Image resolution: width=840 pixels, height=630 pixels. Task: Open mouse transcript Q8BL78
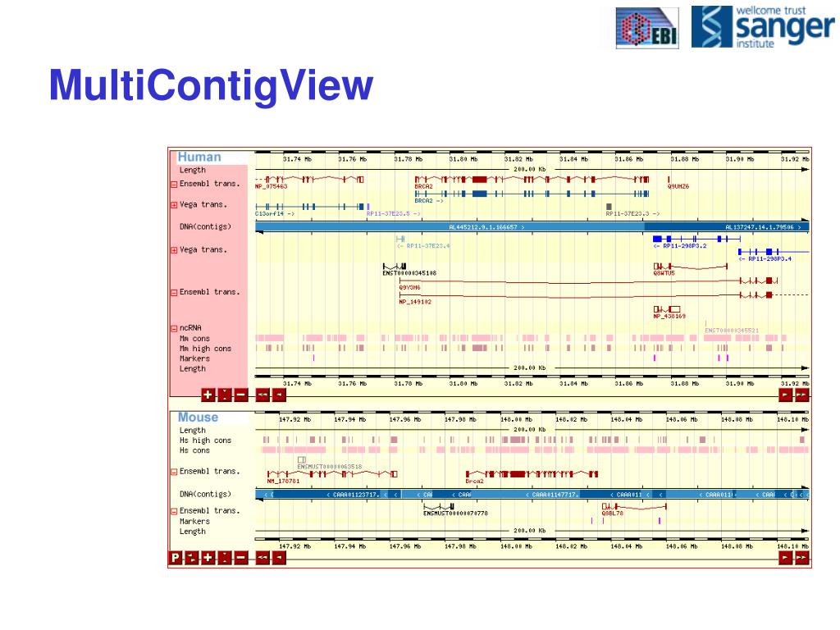pyautogui.click(x=612, y=514)
